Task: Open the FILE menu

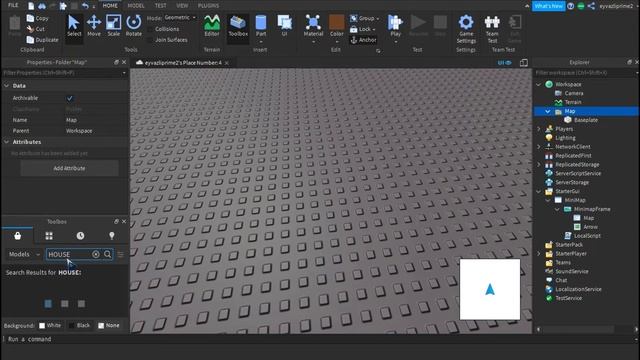Action: coord(13,5)
